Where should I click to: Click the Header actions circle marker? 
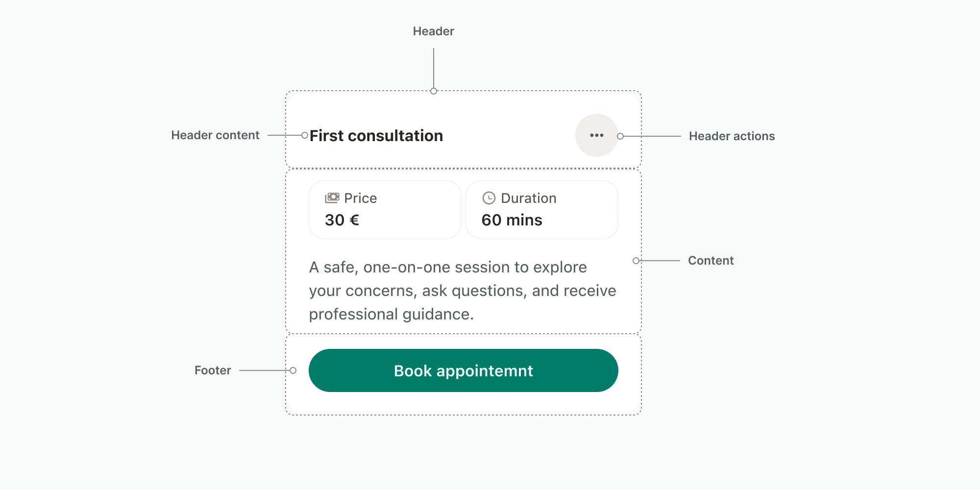(620, 136)
